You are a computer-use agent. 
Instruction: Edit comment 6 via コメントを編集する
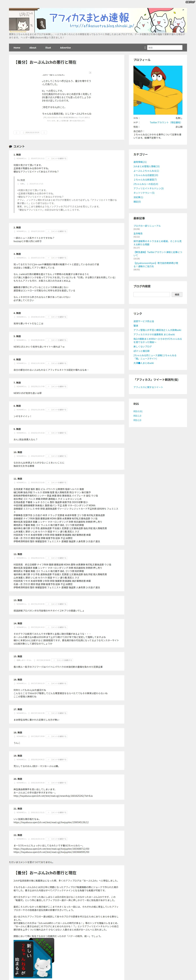tap(57, 363)
